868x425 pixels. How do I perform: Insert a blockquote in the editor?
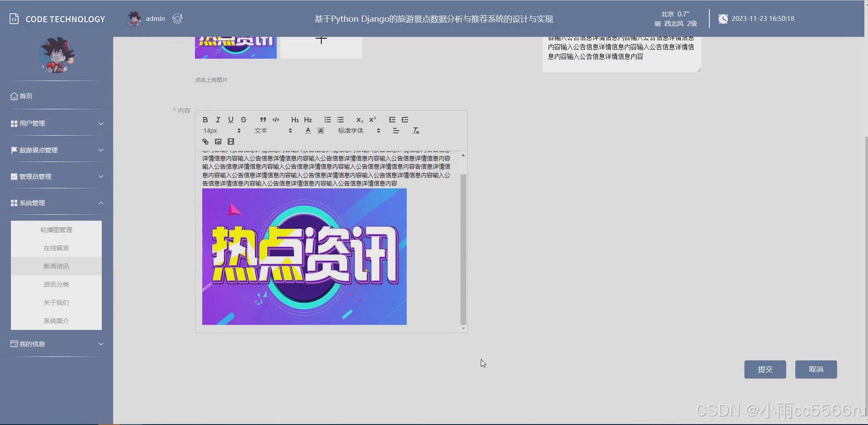pos(263,119)
